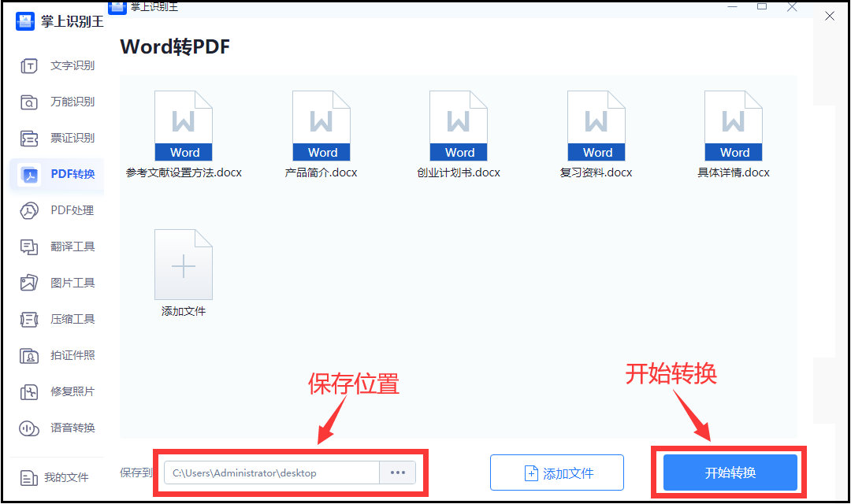
Task: Click the PDF转换 sidebar icon
Action: point(29,175)
